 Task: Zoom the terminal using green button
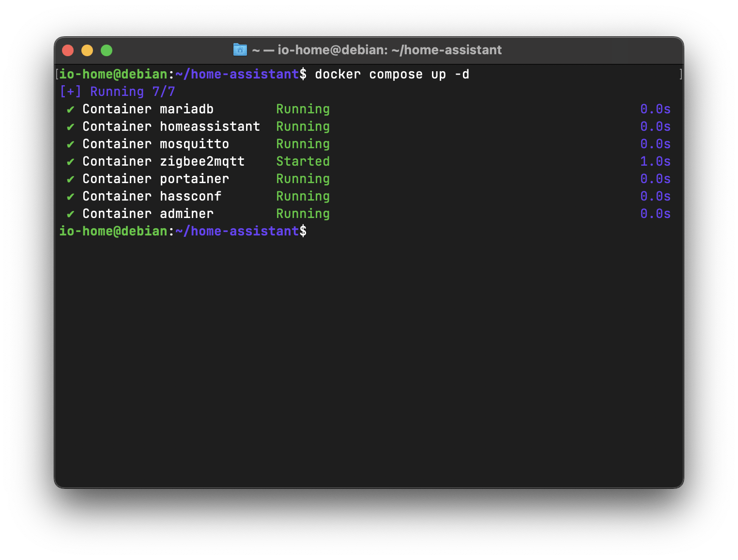(x=107, y=50)
